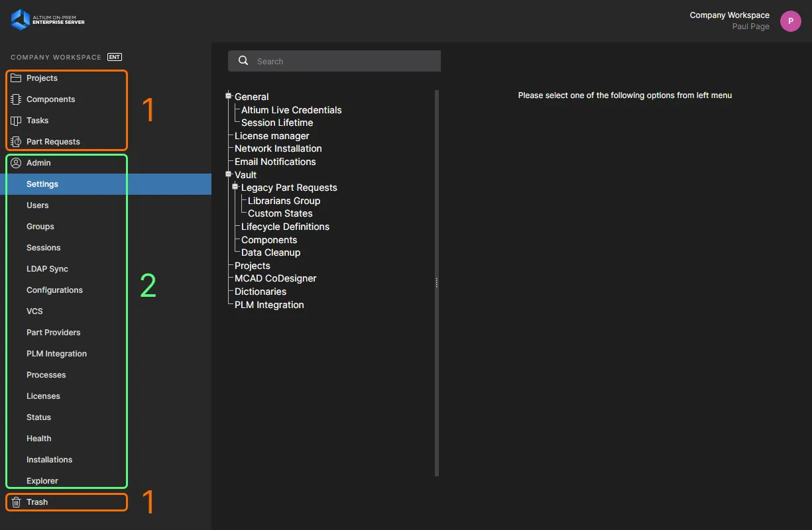Select Librarians Group setting
Image resolution: width=812 pixels, height=530 pixels.
point(284,201)
